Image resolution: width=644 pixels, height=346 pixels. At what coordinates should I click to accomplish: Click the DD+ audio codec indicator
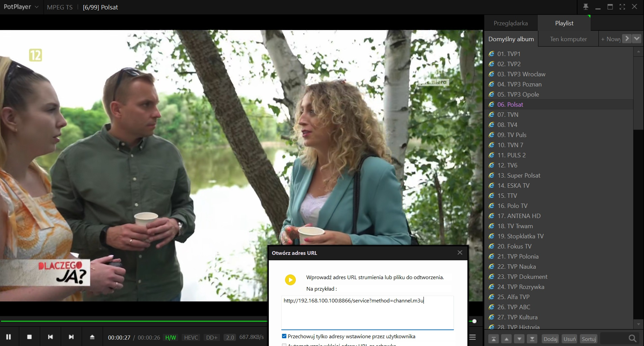pos(212,338)
